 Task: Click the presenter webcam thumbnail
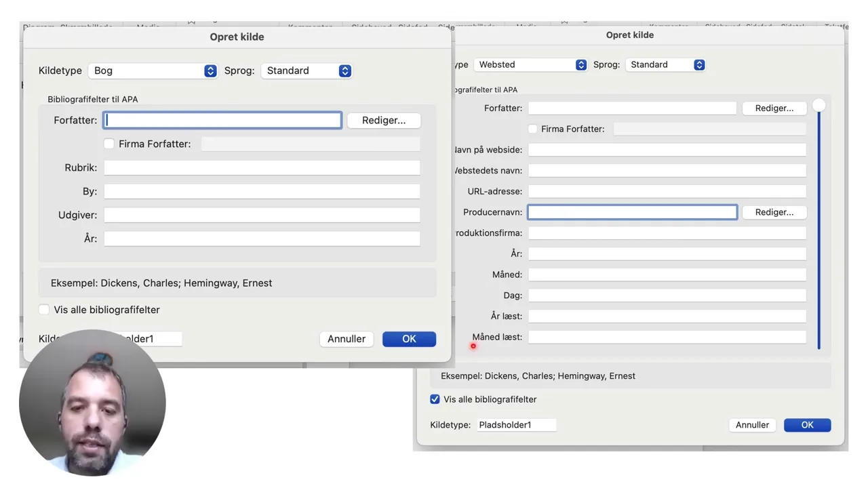tap(92, 403)
